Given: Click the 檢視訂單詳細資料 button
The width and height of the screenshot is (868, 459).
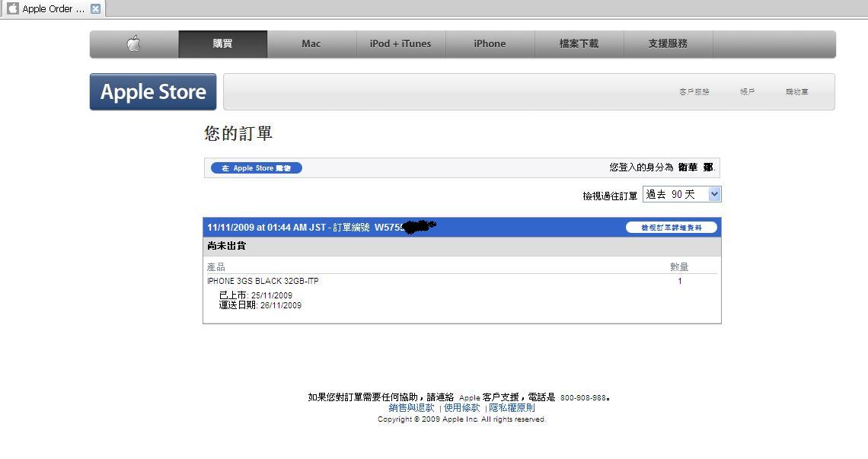Looking at the screenshot, I should tap(672, 228).
